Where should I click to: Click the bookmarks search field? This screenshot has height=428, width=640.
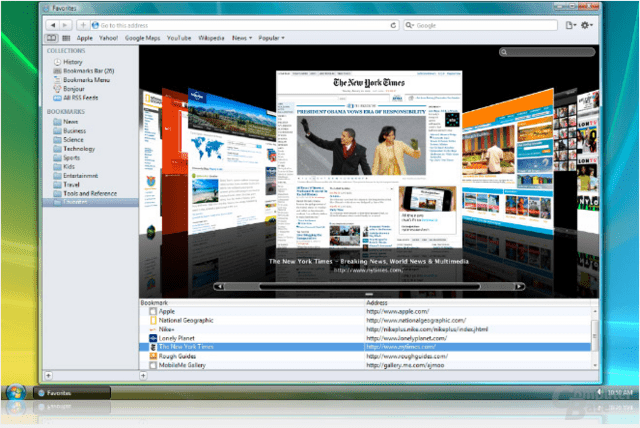click(547, 52)
